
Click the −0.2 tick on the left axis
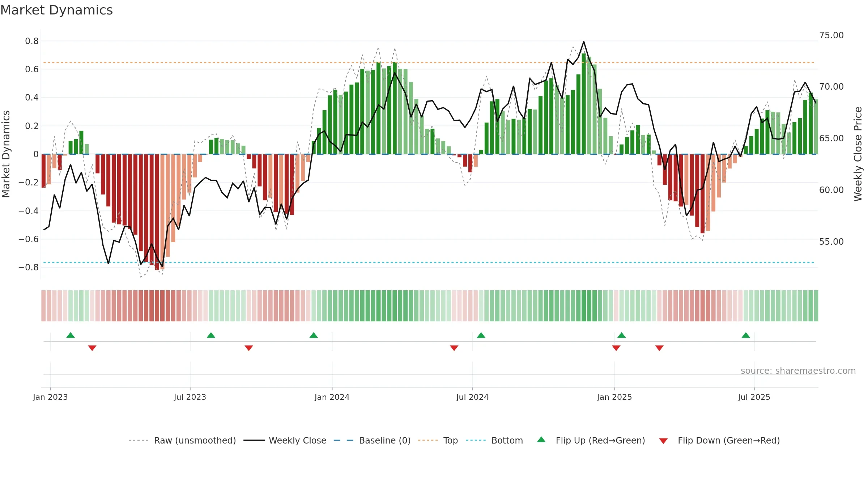point(29,183)
